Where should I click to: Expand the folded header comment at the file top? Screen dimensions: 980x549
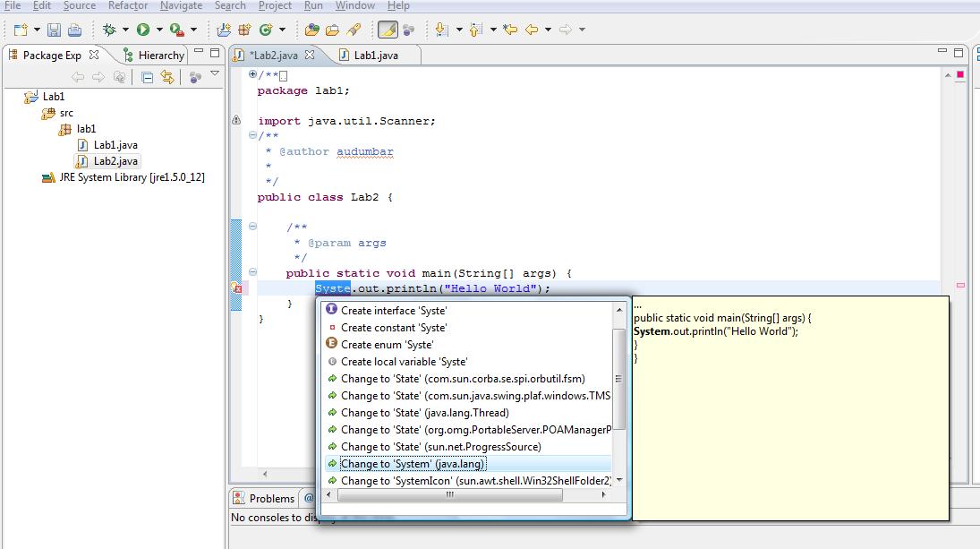252,73
